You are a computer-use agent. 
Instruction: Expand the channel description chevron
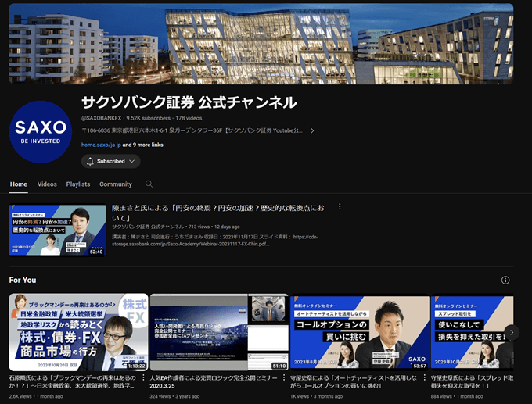(312, 130)
